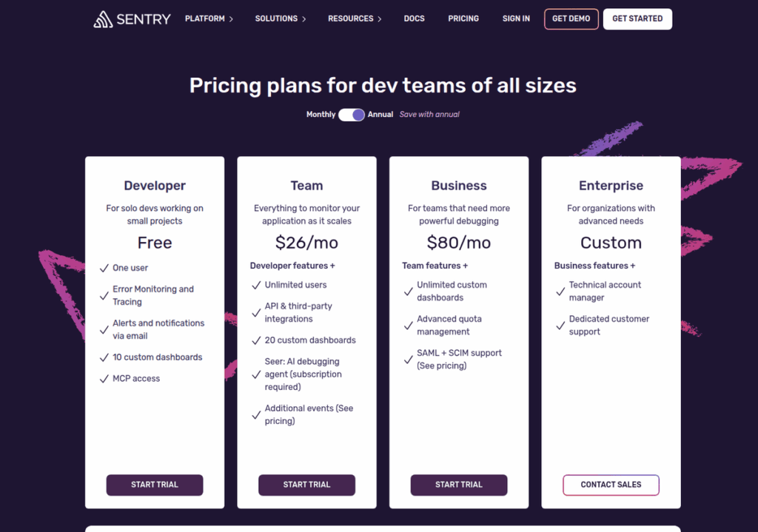Expand the Resources menu
The width and height of the screenshot is (758, 532).
click(355, 18)
